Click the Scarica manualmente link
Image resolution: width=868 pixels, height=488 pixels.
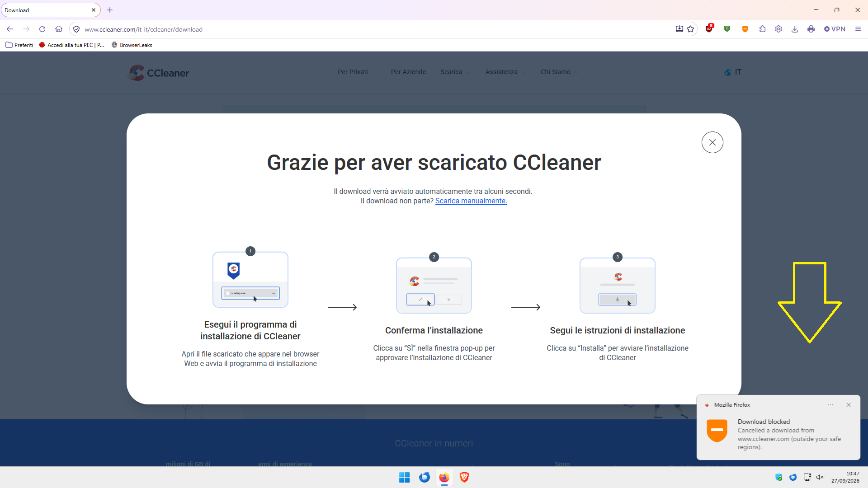coord(471,201)
